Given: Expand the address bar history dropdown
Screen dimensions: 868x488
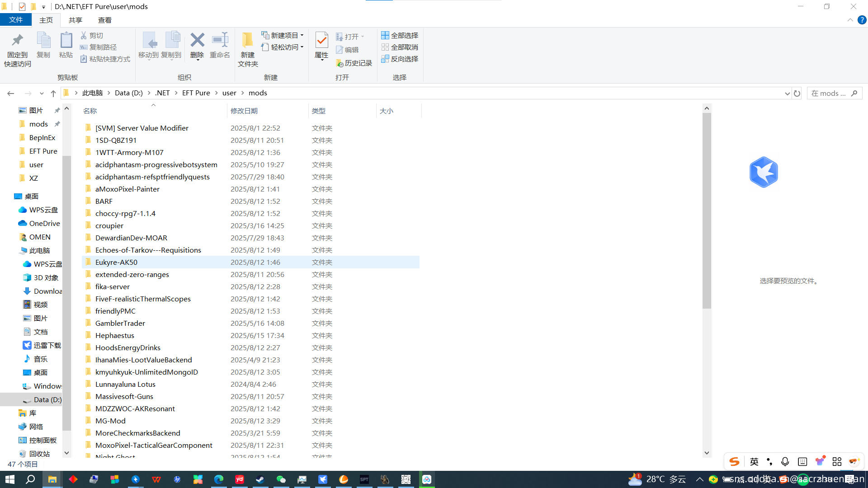Looking at the screenshot, I should pos(787,94).
